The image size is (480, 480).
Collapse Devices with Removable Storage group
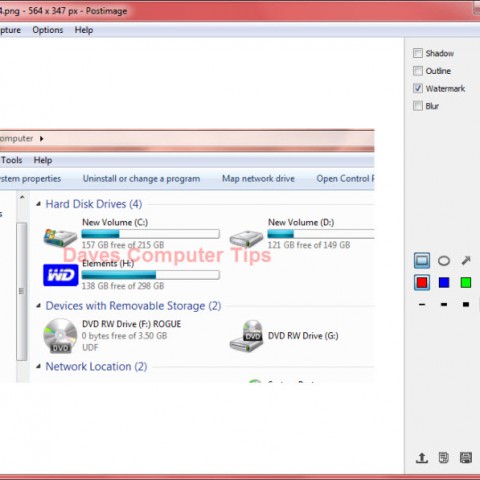[39, 305]
